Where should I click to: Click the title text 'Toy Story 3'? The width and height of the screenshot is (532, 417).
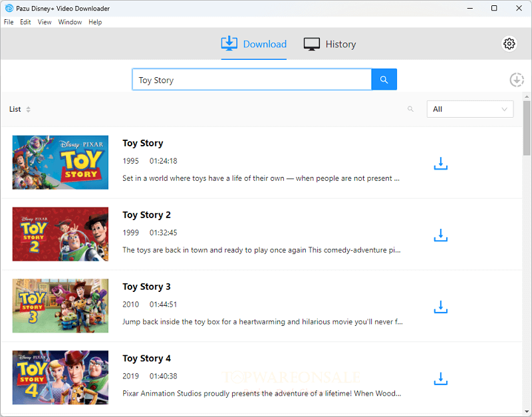146,287
